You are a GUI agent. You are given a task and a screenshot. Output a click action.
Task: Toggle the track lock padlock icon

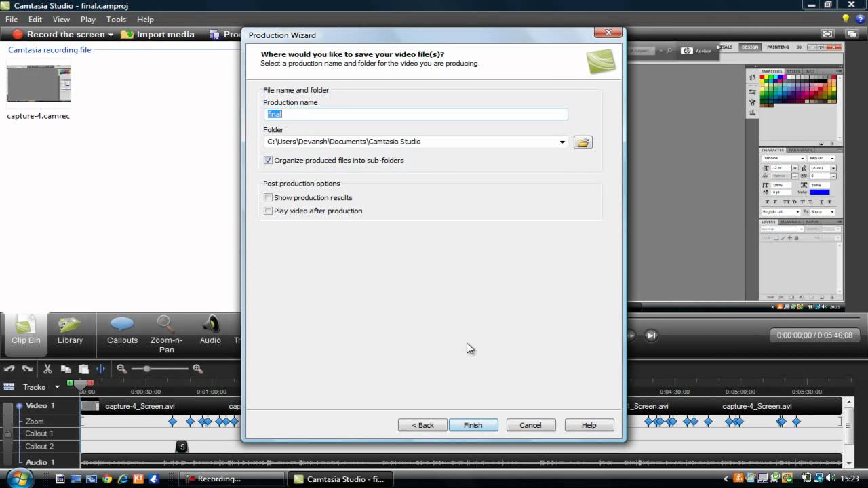pos(7,434)
